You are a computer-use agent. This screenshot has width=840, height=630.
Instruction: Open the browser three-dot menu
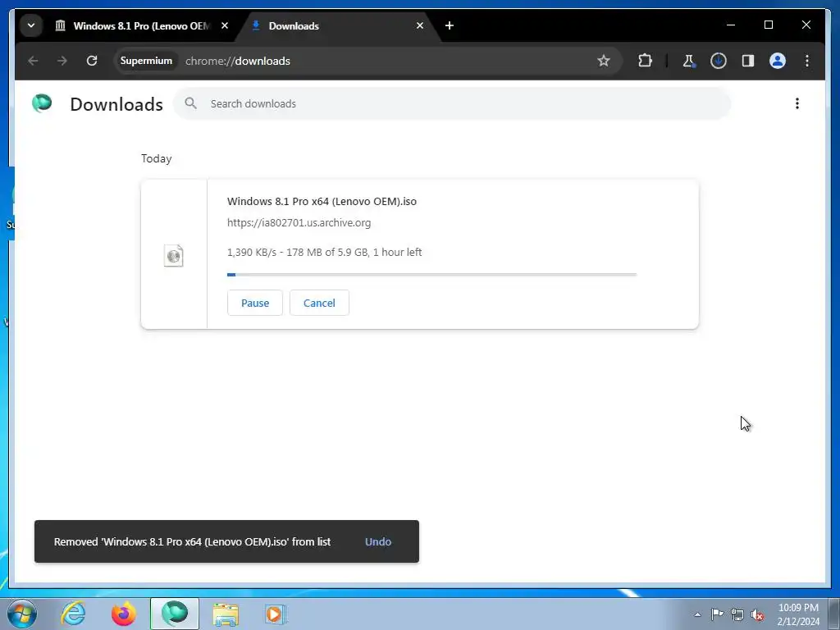[807, 61]
